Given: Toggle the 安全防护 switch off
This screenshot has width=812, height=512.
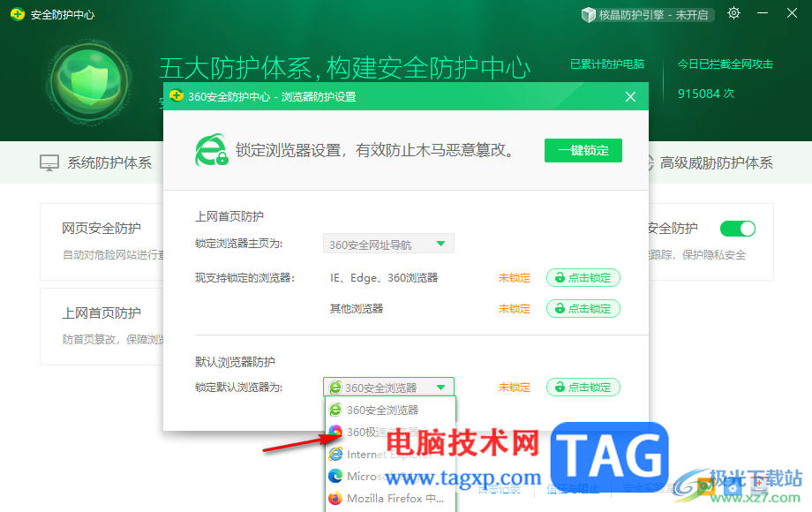Looking at the screenshot, I should pos(738,229).
